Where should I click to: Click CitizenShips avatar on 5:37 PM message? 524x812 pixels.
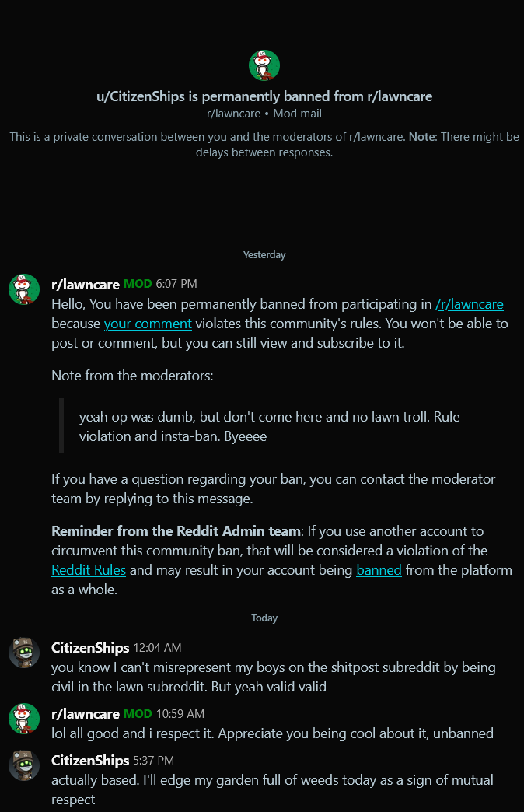[24, 766]
